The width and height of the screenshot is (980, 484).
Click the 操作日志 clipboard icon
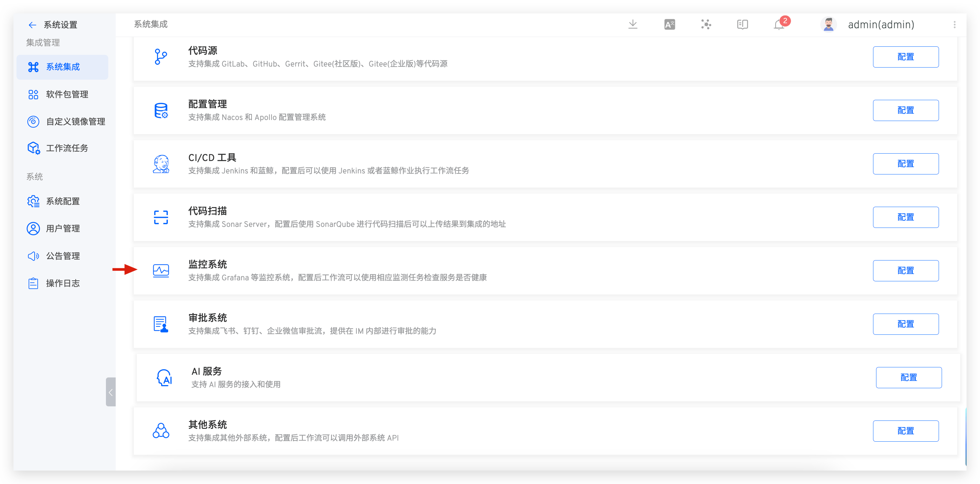point(34,283)
